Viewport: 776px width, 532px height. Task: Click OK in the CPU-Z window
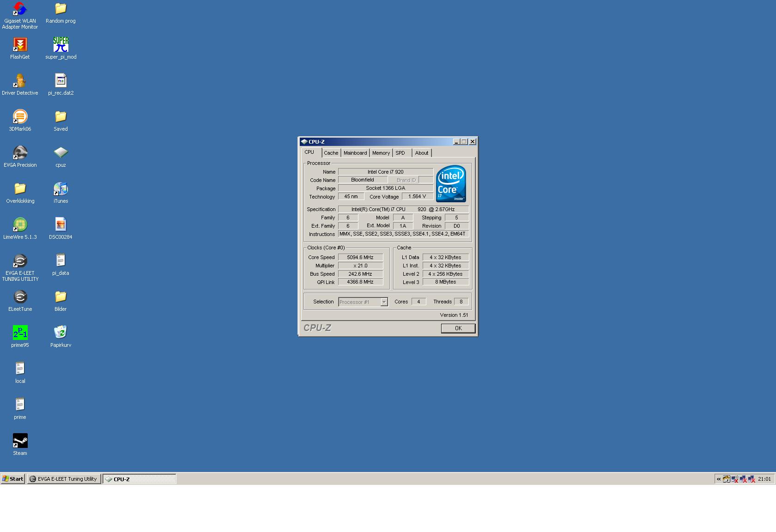(458, 328)
